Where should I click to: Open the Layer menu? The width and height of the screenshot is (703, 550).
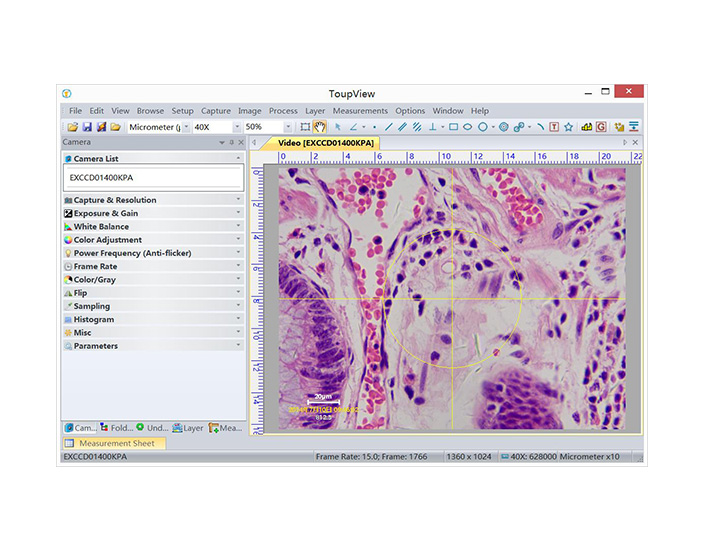coord(315,111)
